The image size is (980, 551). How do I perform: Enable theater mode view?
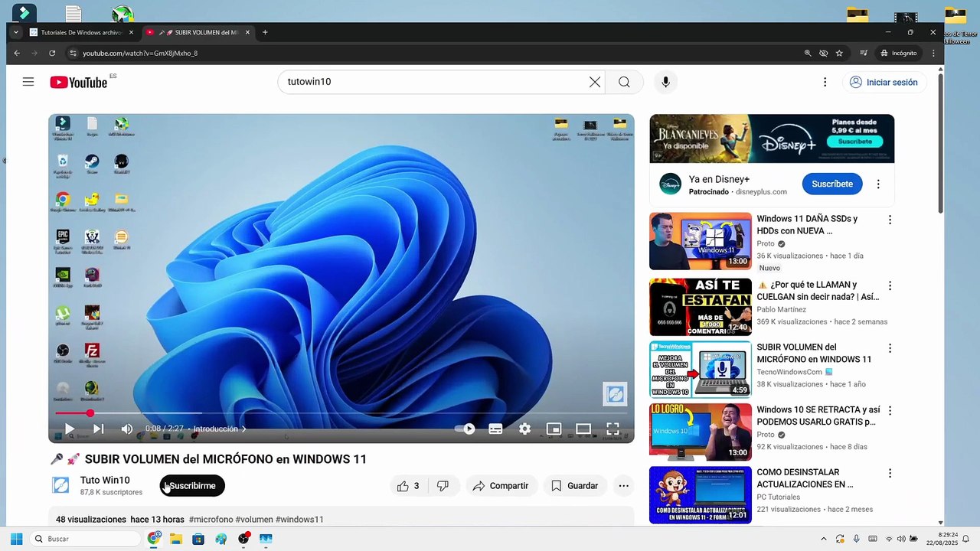[583, 429]
